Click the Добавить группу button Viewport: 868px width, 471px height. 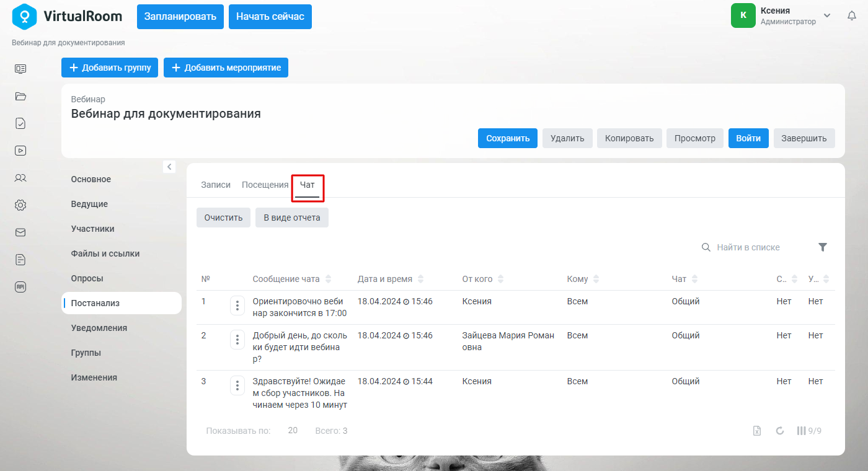click(x=110, y=68)
